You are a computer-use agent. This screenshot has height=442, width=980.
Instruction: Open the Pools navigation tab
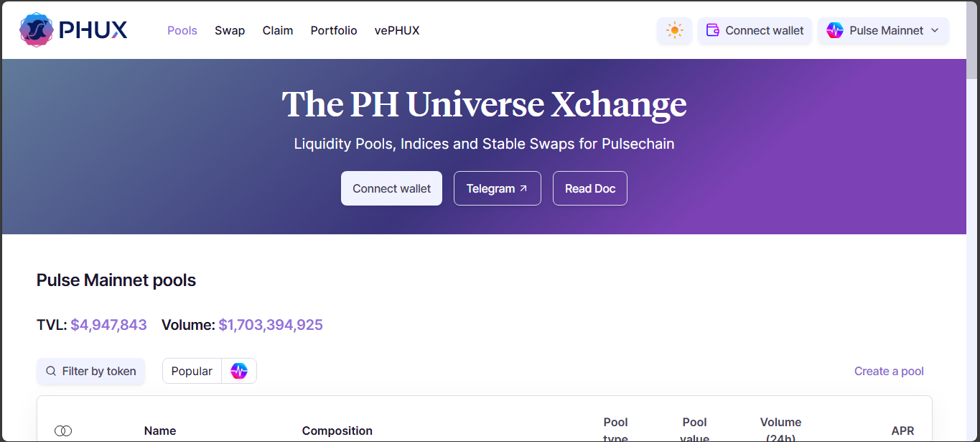[x=182, y=30]
